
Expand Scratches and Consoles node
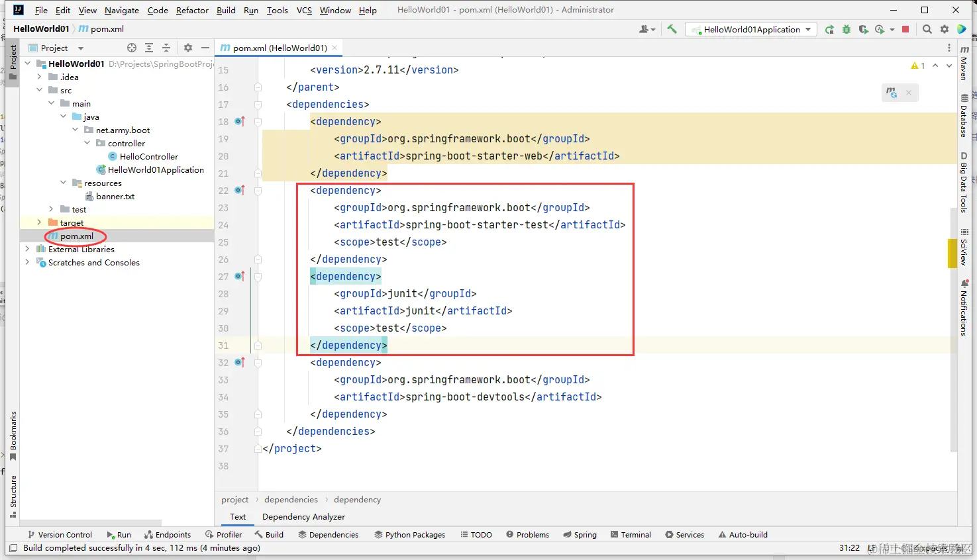[x=28, y=262]
